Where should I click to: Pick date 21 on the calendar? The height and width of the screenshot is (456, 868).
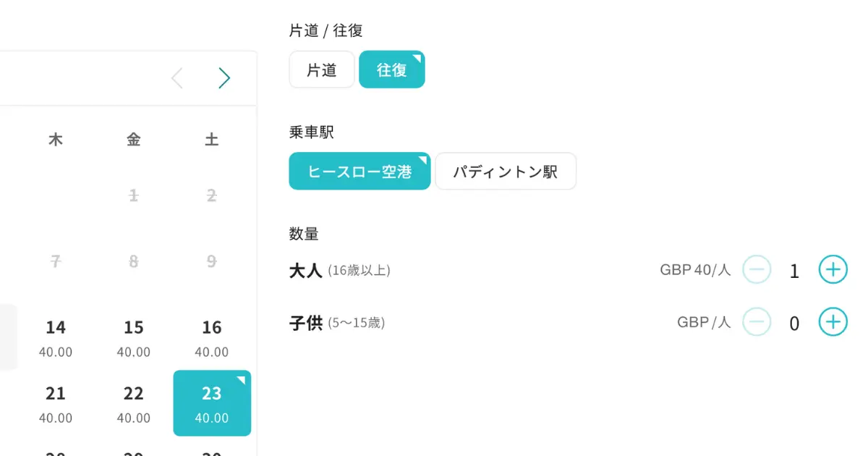(x=56, y=403)
